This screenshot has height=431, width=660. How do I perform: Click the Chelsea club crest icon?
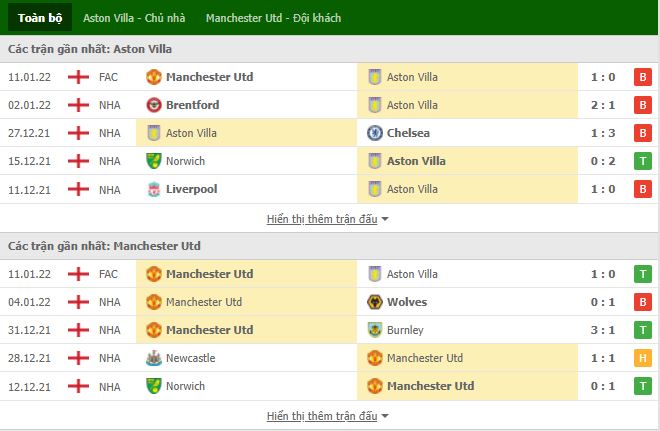(375, 133)
